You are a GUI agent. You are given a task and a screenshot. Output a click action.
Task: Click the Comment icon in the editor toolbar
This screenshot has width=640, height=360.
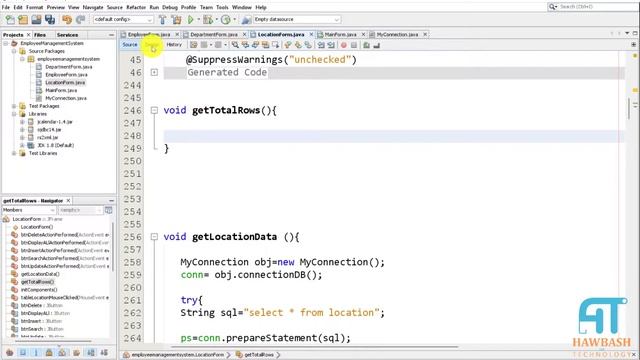367,45
